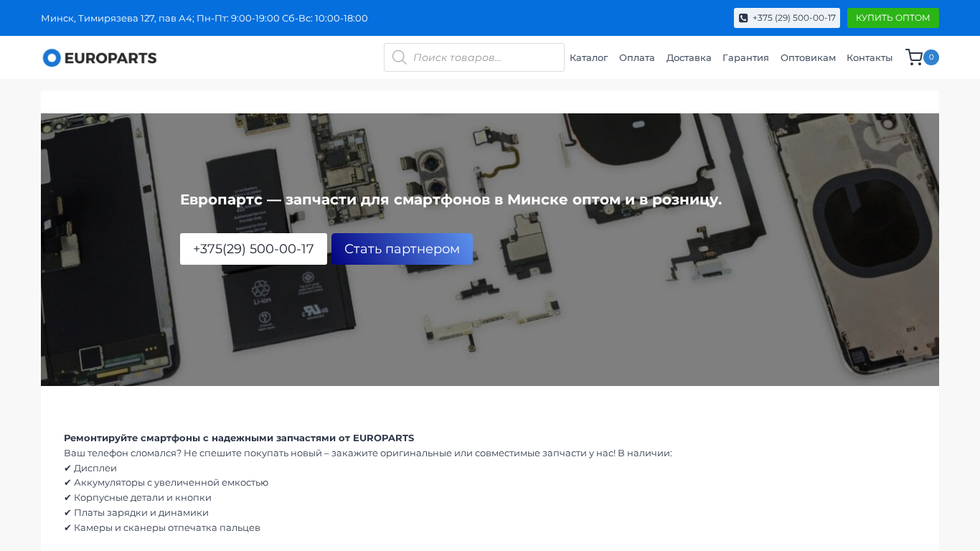Click the line Ваш телефон сломался?
Viewport: 980px width, 551px height.
[368, 453]
